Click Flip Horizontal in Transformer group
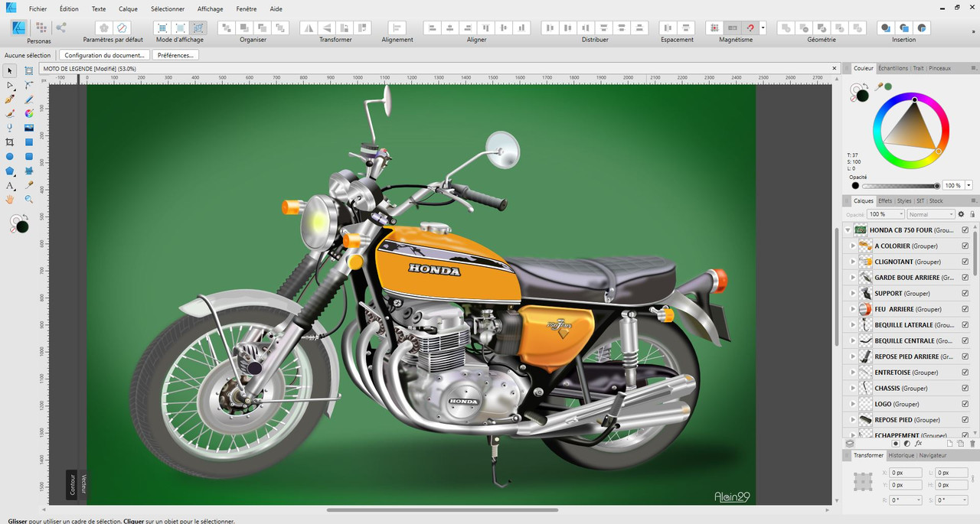Image resolution: width=980 pixels, height=524 pixels. tap(309, 28)
